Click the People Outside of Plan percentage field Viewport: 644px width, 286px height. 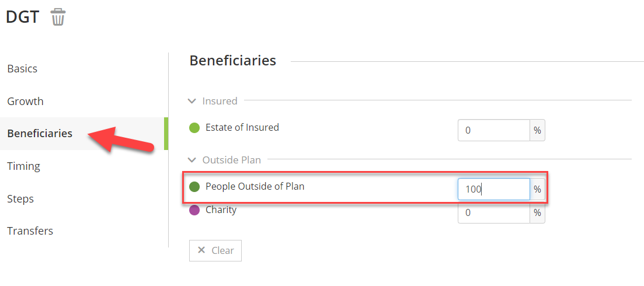click(494, 189)
